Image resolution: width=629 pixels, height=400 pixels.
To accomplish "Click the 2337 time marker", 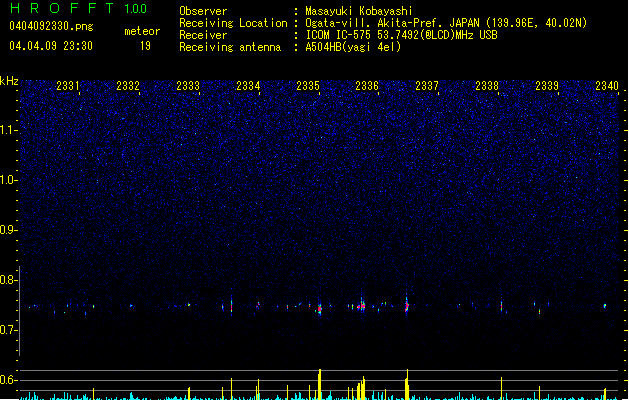I will [427, 85].
